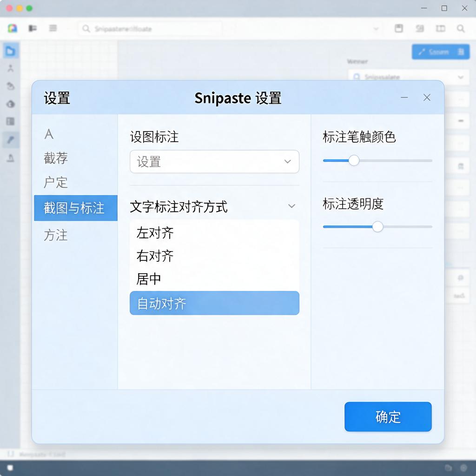Expand the toolbar search dropdown chevron
This screenshot has width=476, height=476.
376,29
